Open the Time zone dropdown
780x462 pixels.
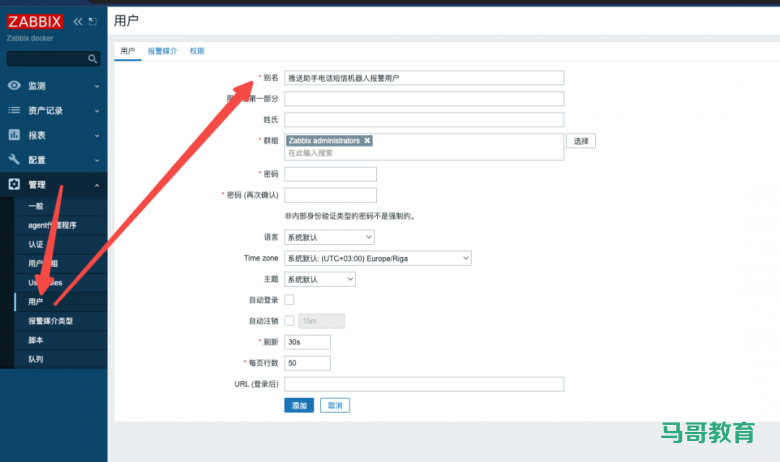377,258
